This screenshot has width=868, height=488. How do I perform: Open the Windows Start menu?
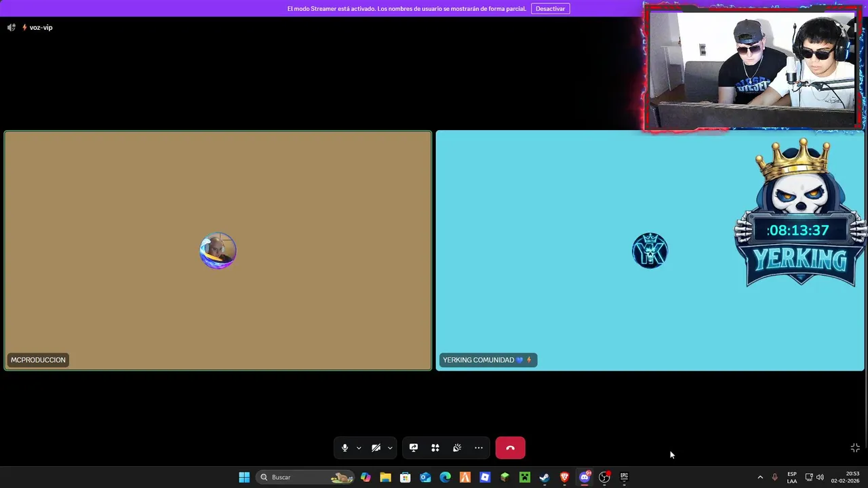[244, 477]
